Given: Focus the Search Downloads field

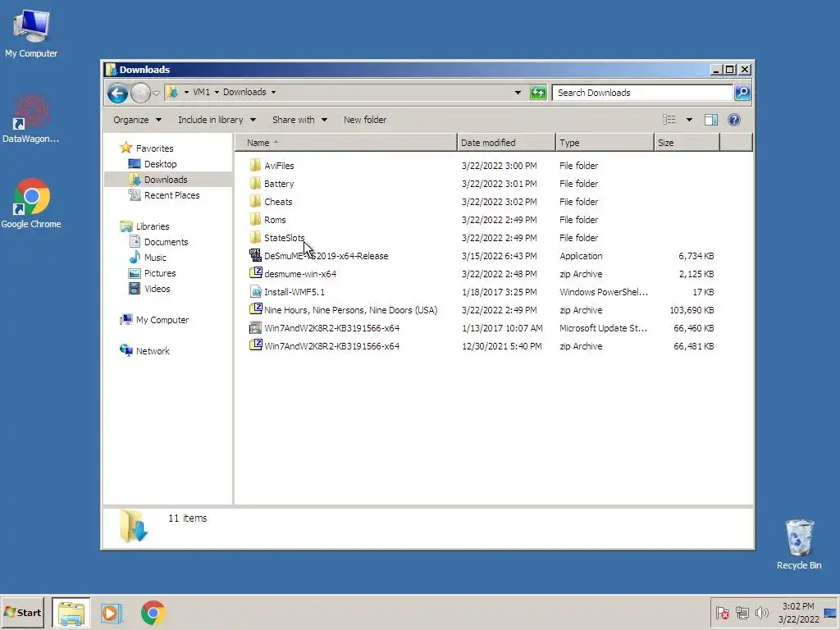Looking at the screenshot, I should (x=642, y=93).
